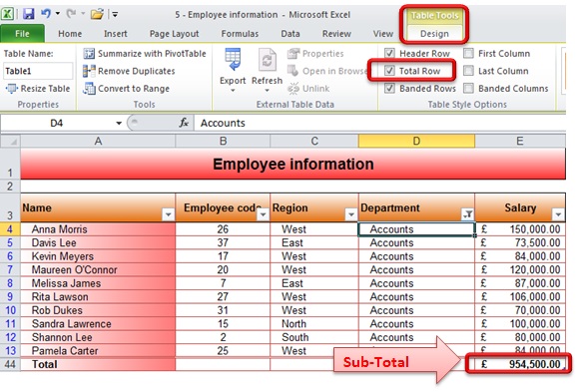The width and height of the screenshot is (578, 392).
Task: Select salary cell 150,000.00
Action: pos(520,229)
